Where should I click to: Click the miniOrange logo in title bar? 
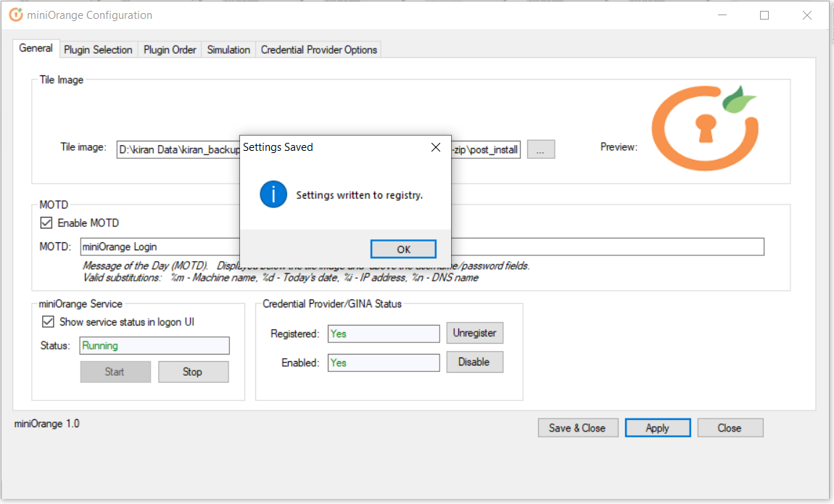[x=16, y=15]
